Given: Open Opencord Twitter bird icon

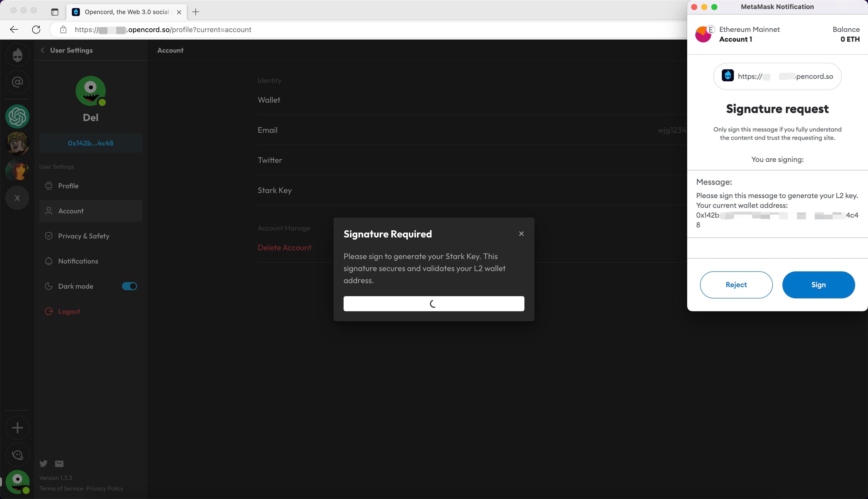Looking at the screenshot, I should pos(43,464).
